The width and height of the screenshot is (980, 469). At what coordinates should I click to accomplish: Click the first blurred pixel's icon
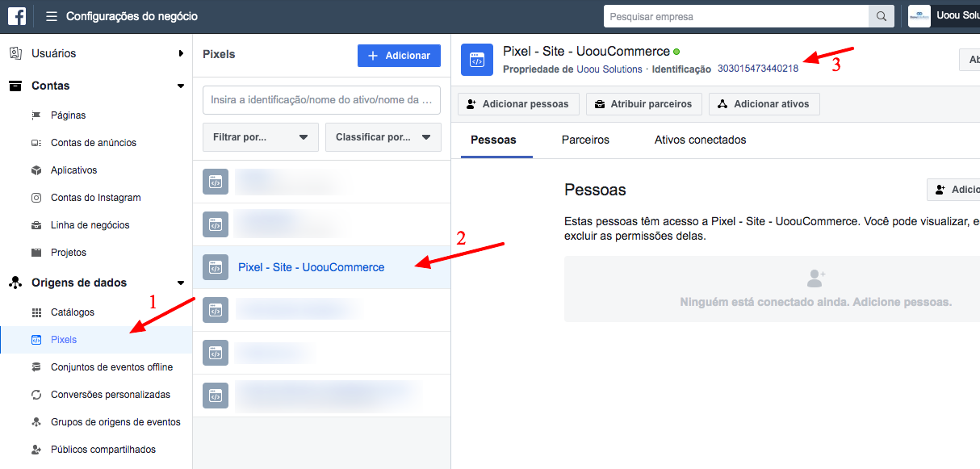[x=216, y=182]
